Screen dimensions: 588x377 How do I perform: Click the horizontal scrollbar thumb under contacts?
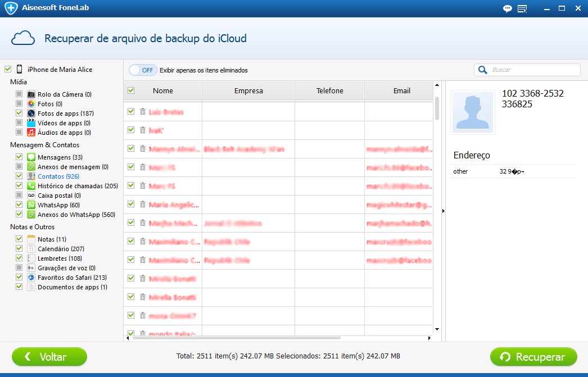point(237,338)
